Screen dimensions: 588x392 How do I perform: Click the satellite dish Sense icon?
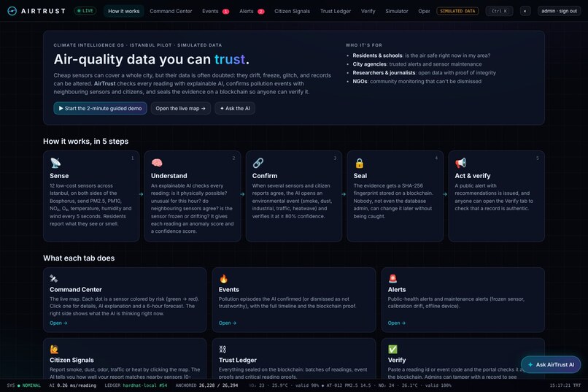coord(55,163)
